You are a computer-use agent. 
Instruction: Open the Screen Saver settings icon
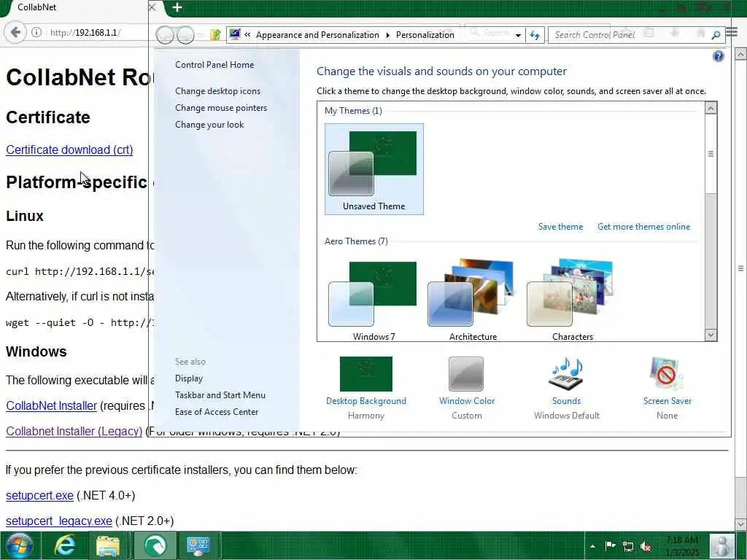tap(667, 374)
